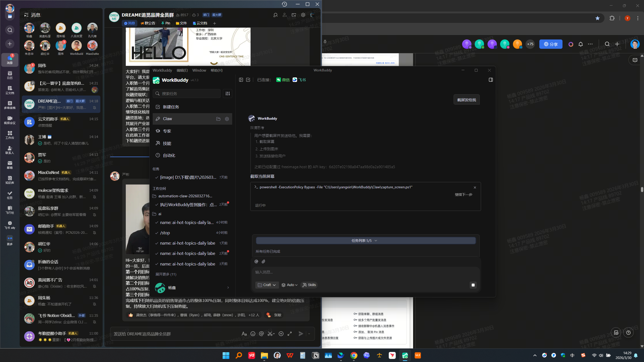Screen dimensions: 644x362
Task: Click the @ mention icon in WorkBuddy input
Action: (x=256, y=261)
